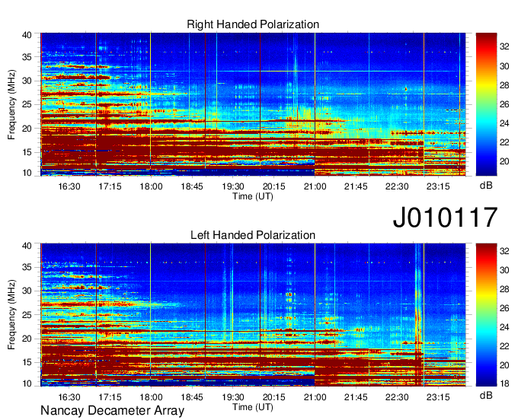This screenshot has height=420, width=518.
Task: Click the 18 value on lower color bar
Action: click(x=504, y=383)
